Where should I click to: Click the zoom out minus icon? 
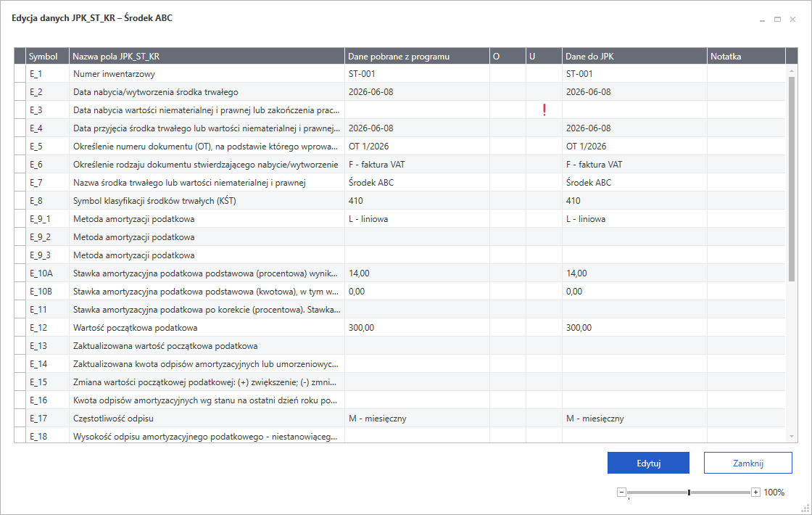[x=621, y=493]
